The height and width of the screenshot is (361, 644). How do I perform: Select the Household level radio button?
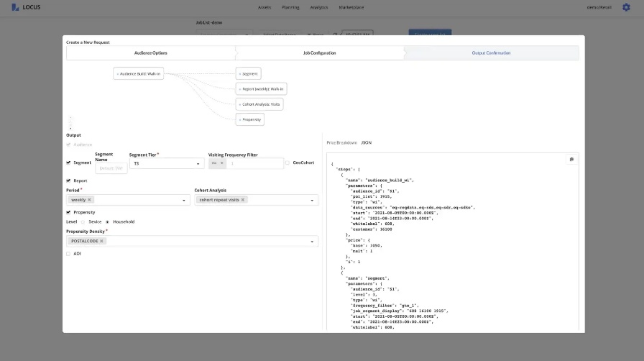pos(107,222)
